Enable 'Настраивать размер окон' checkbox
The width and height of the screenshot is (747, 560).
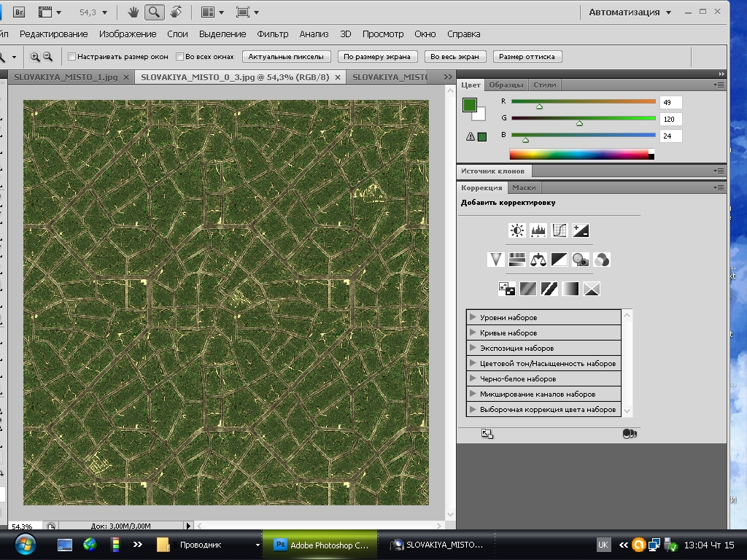[x=71, y=56]
